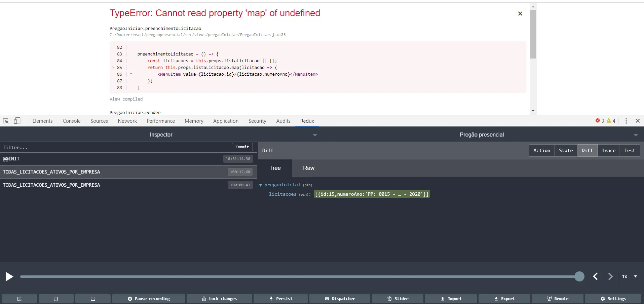This screenshot has height=304, width=644.
Task: Collapse the pregaoInicial tree node
Action: (261, 185)
